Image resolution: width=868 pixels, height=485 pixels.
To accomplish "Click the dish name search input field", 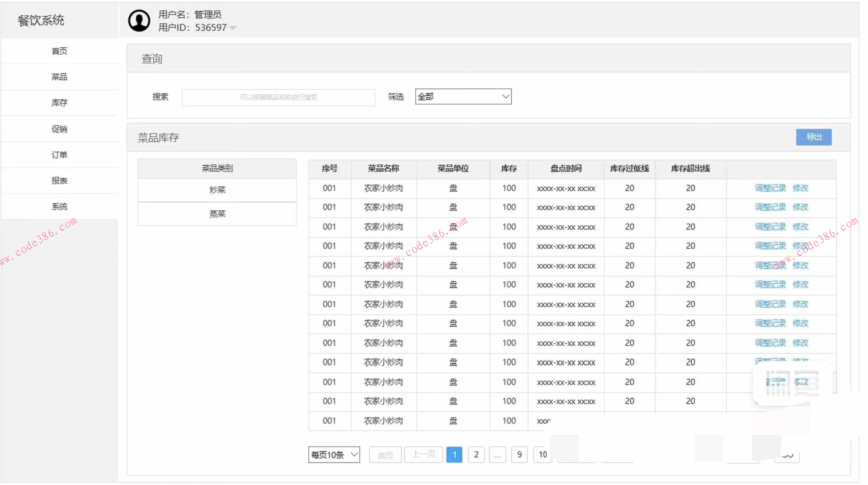I will coord(278,97).
